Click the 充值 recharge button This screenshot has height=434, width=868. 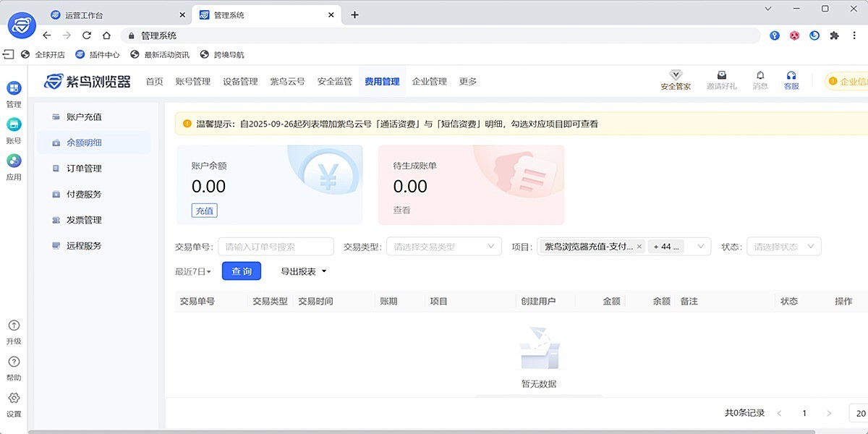(203, 210)
